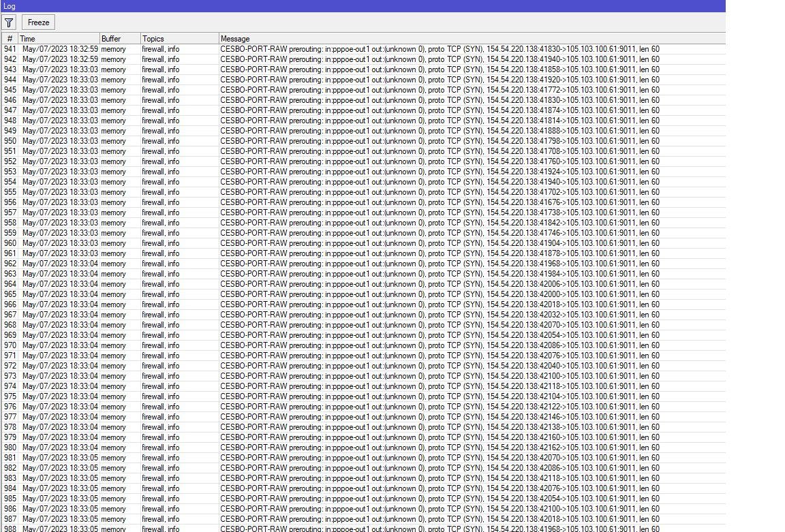Select log row number 963

coord(10,274)
